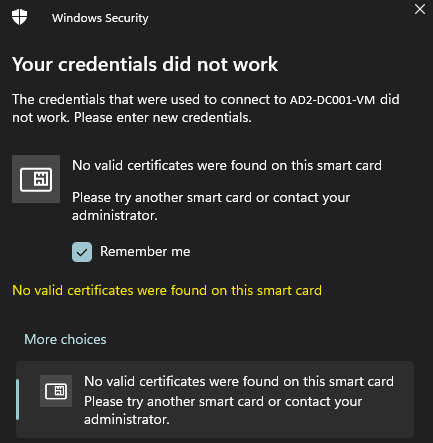Select the smart card entry in the More choices list
The width and height of the screenshot is (433, 443).
point(215,399)
